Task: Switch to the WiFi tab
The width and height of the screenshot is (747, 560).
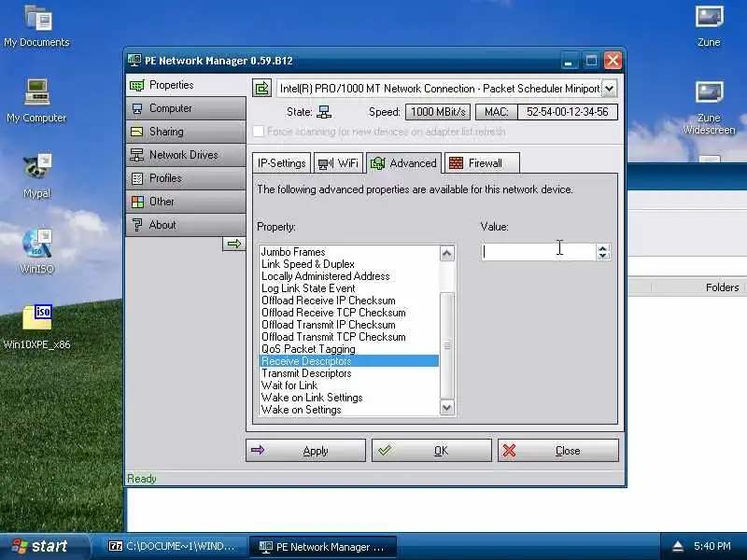Action: tap(339, 163)
